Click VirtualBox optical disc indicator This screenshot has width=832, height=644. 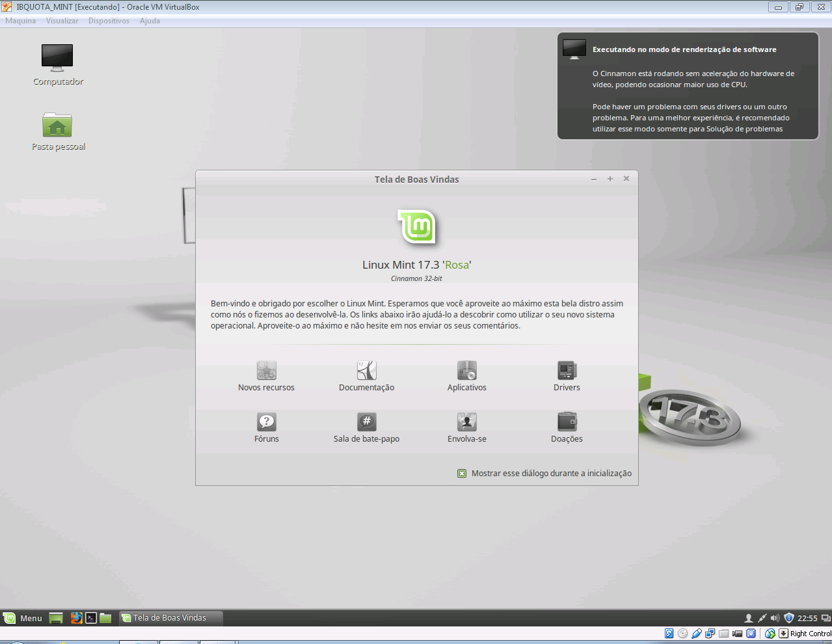tap(683, 634)
